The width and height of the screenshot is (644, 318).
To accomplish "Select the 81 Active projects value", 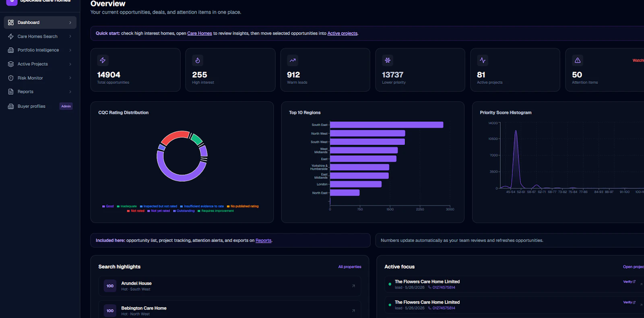I will (481, 75).
